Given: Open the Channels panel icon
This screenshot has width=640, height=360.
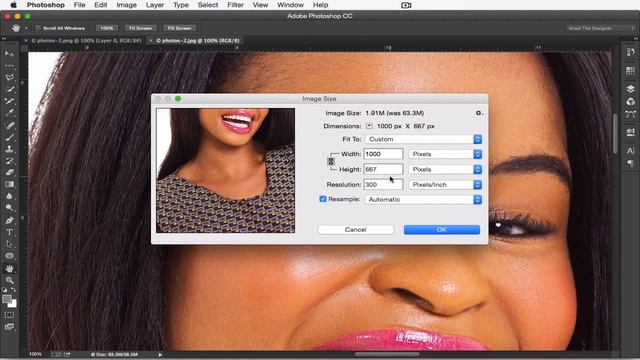Looking at the screenshot, I should [x=630, y=102].
